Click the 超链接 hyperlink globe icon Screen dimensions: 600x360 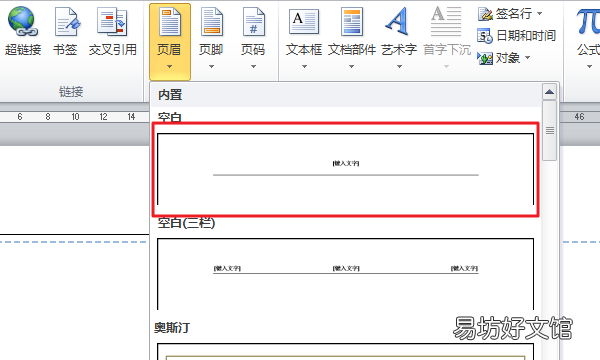point(23,21)
